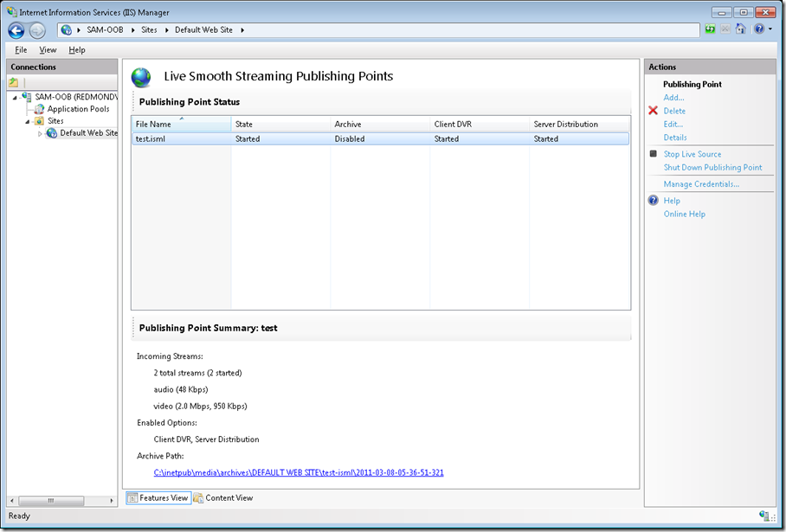Image resolution: width=786 pixels, height=532 pixels.
Task: Sort by Archive column header
Action: click(380, 124)
